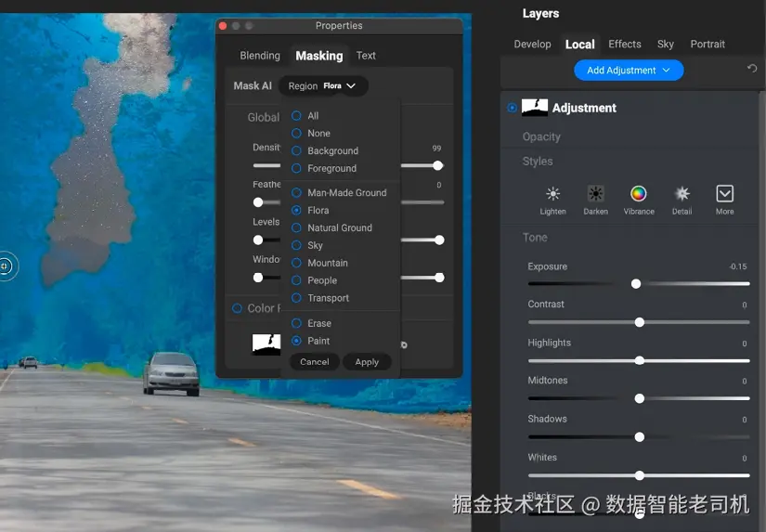Click the Shadows slider handle
Screen dimensions: 766x532
tap(639, 437)
